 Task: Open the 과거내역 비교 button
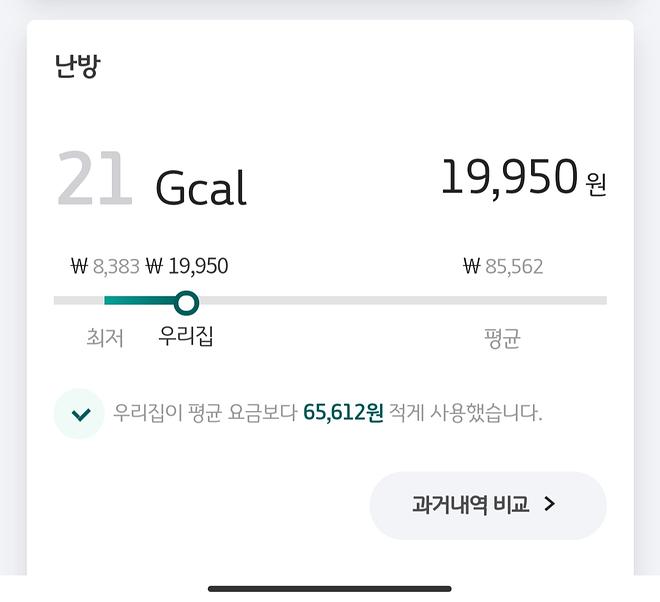click(x=487, y=505)
